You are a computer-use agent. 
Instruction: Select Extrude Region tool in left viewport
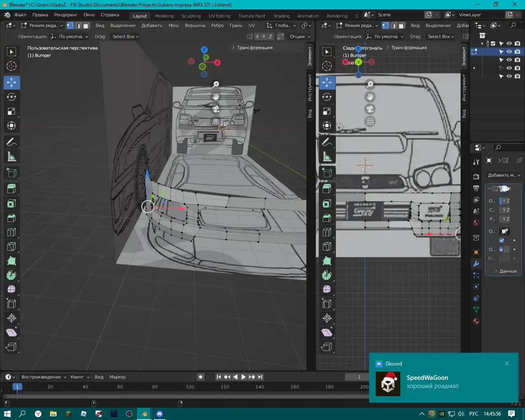click(x=11, y=189)
